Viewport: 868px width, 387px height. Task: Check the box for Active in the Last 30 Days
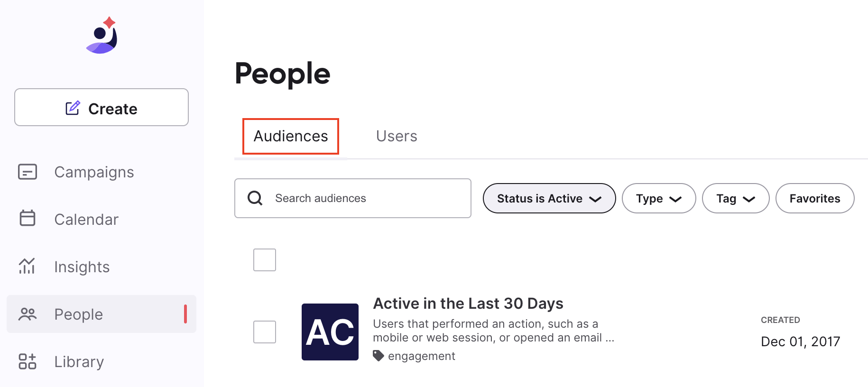pos(265,332)
